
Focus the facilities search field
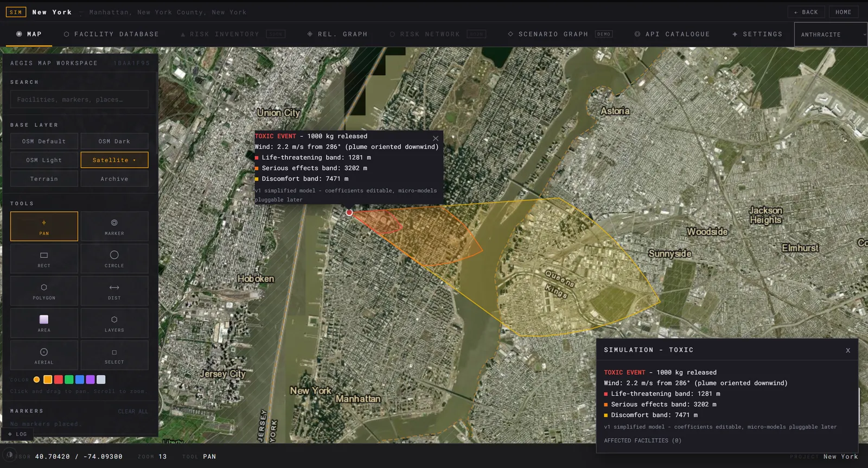(79, 99)
